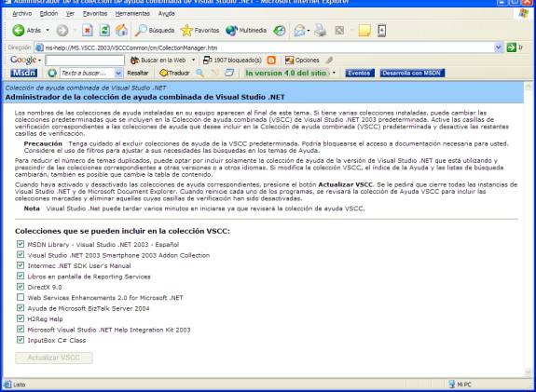Open Búsqueda magnifier search tool
The height and width of the screenshot is (392, 536).
coord(141,31)
